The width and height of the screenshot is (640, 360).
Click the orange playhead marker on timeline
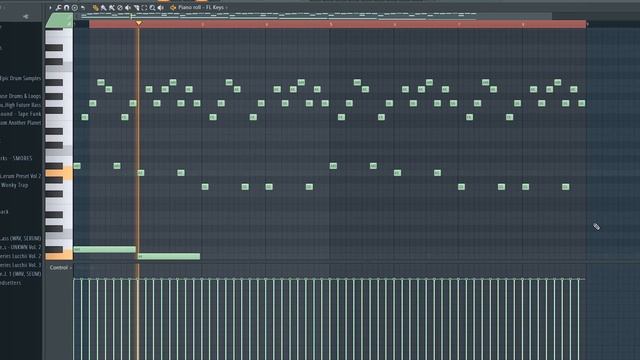point(139,23)
